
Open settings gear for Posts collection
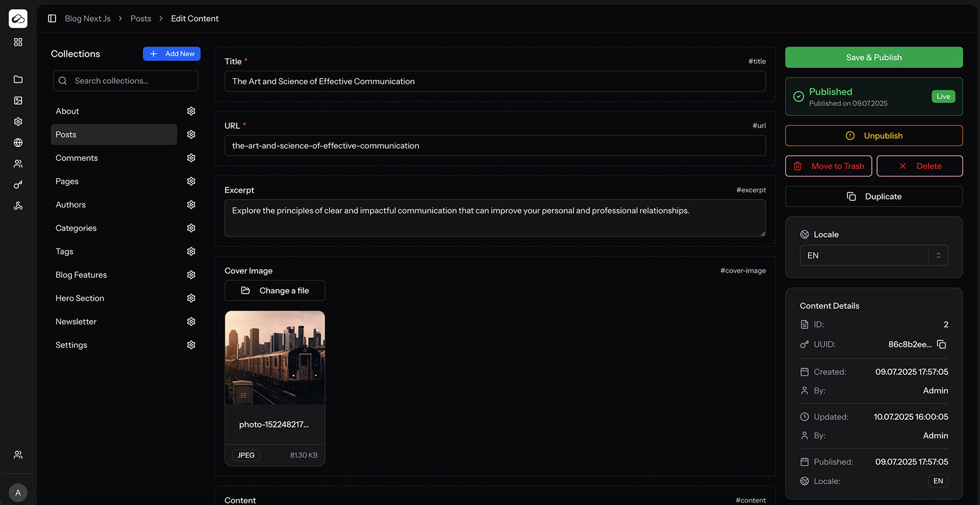[191, 134]
